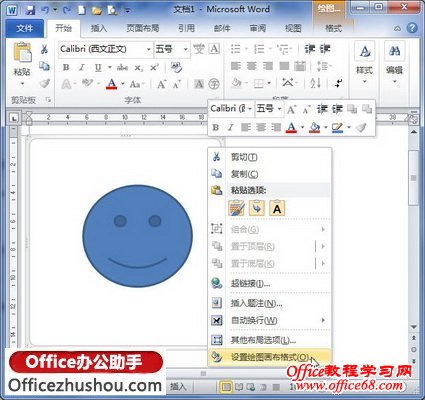This screenshot has width=425, height=400.
Task: Open the File tab
Action: coord(25,29)
